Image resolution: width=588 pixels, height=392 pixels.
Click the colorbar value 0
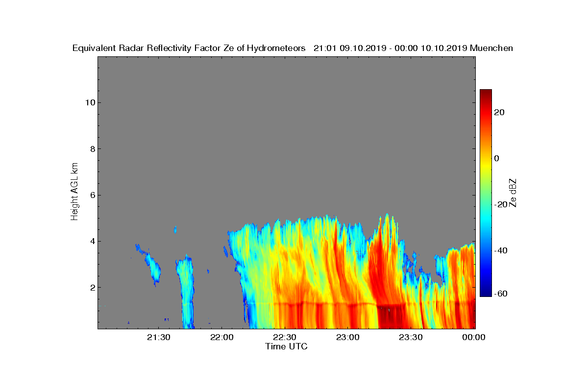497,158
